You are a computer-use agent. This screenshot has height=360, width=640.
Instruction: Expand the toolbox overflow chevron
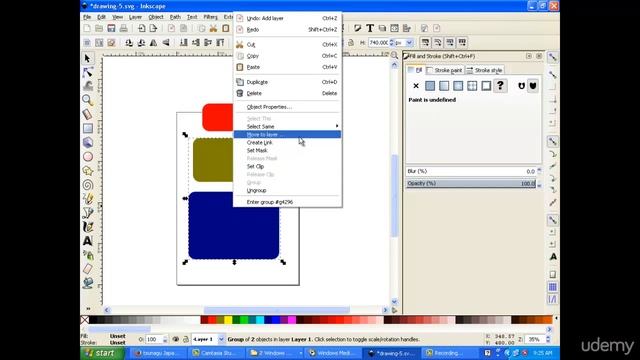[x=88, y=309]
